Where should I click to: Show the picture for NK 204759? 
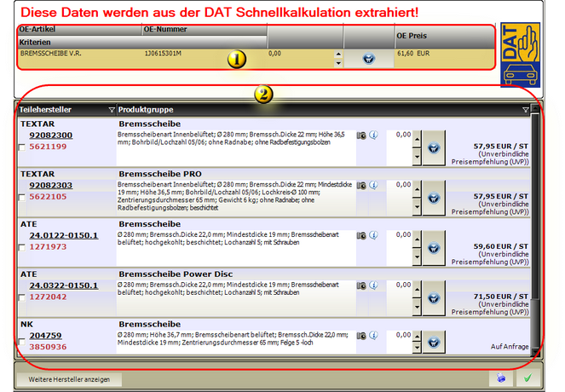(x=361, y=336)
